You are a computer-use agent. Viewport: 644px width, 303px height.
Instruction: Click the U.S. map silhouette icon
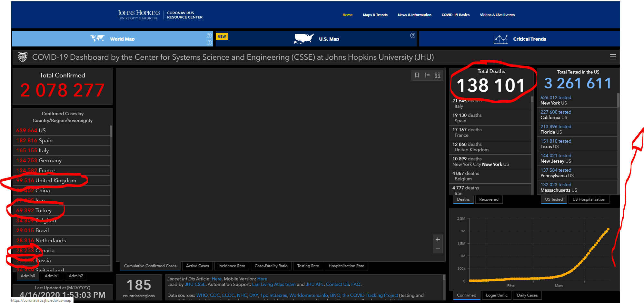tap(304, 39)
